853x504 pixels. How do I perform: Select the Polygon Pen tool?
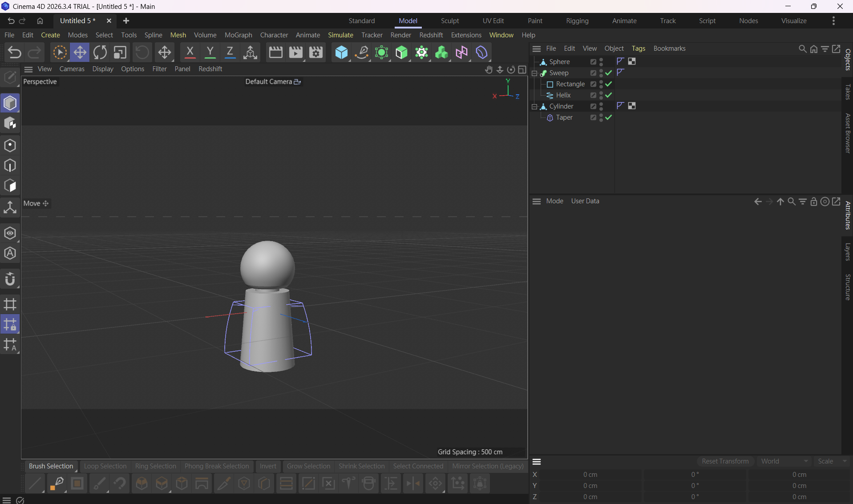point(57,484)
